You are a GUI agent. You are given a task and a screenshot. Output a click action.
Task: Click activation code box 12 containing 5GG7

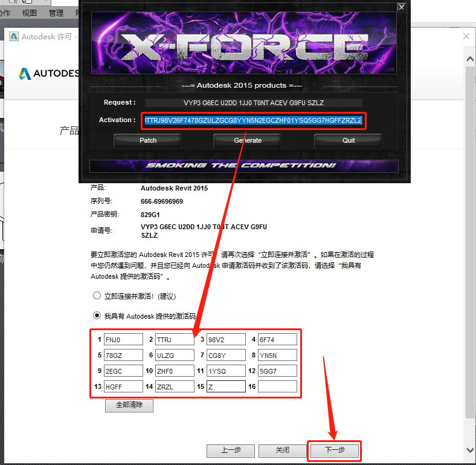(277, 371)
